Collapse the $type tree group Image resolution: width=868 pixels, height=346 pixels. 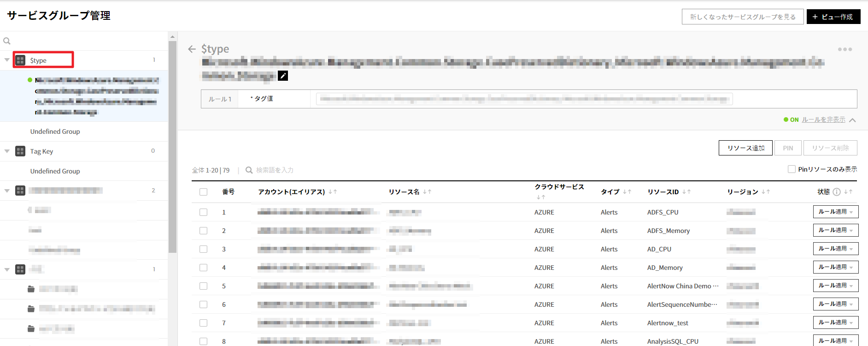7,60
